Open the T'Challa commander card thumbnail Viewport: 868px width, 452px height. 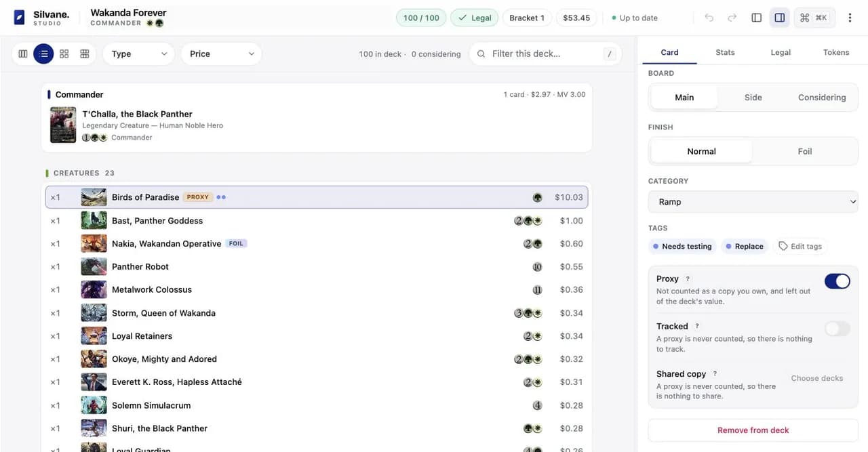[x=63, y=125]
